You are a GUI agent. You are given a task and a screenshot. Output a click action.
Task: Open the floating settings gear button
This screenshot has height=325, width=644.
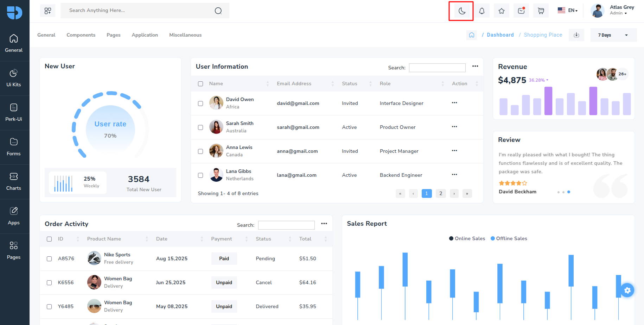pyautogui.click(x=627, y=290)
